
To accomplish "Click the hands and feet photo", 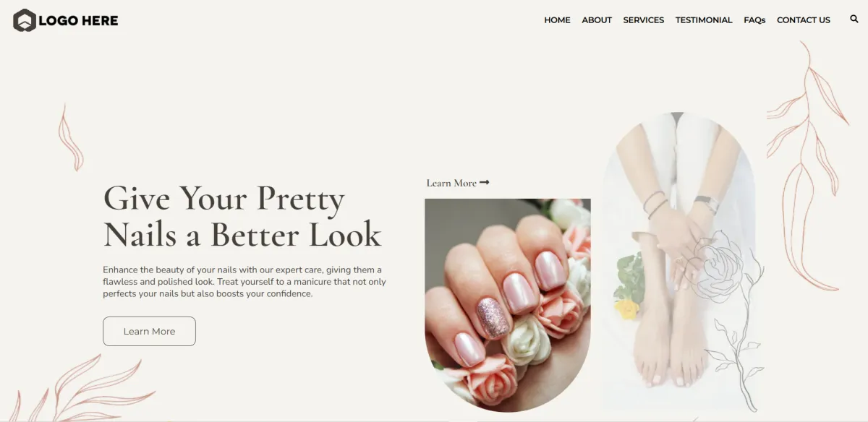I will coord(678,260).
